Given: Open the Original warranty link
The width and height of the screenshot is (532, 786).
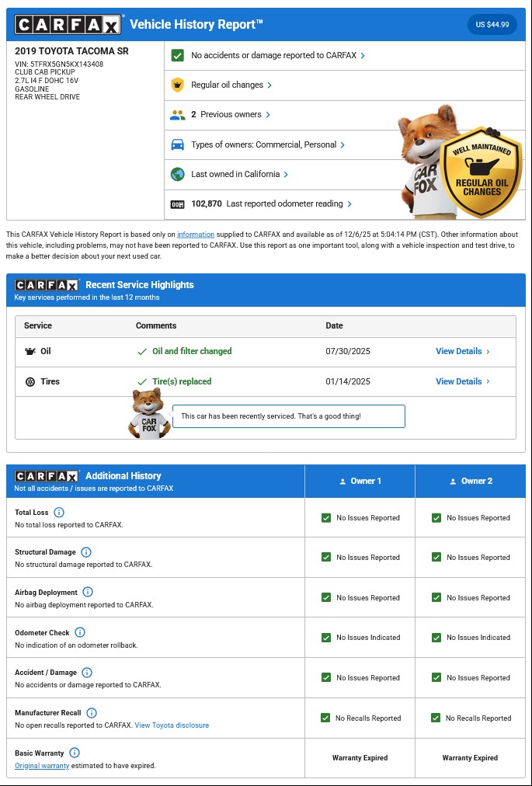Looking at the screenshot, I should pos(42,766).
